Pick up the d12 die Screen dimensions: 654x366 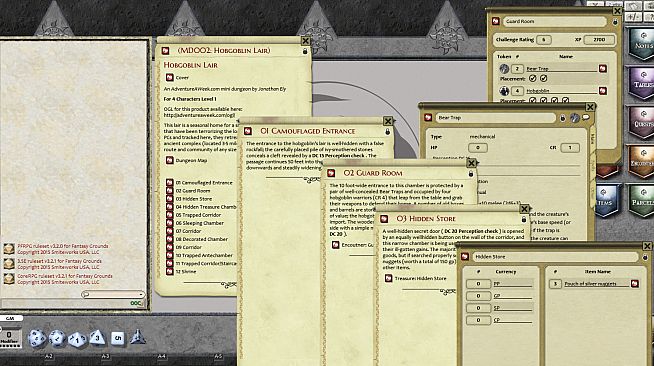[x=57, y=338]
